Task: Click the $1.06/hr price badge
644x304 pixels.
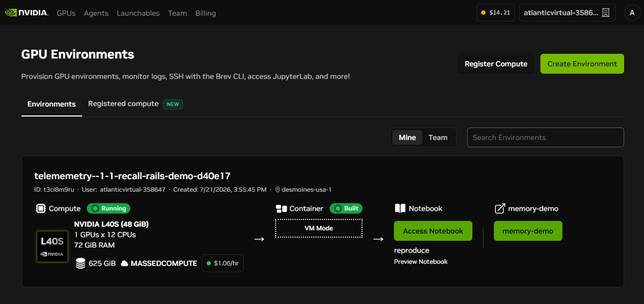Action: pos(223,263)
